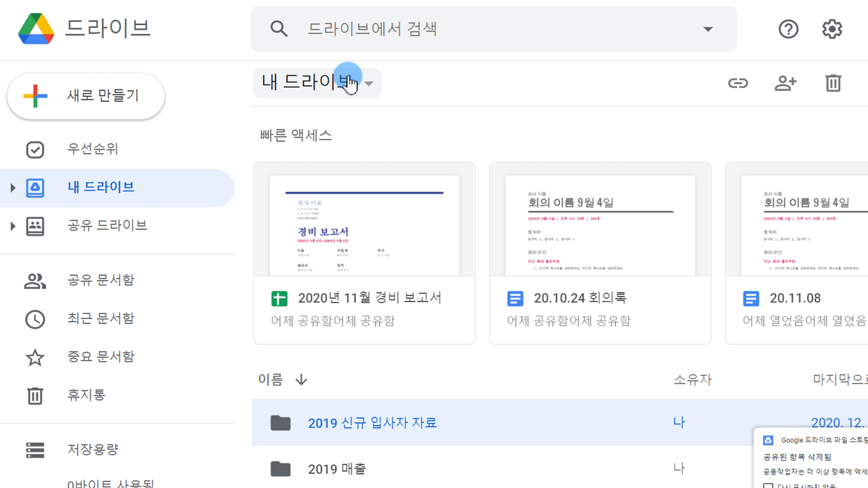Open the 20.11.08 document thumbnail

click(804, 226)
